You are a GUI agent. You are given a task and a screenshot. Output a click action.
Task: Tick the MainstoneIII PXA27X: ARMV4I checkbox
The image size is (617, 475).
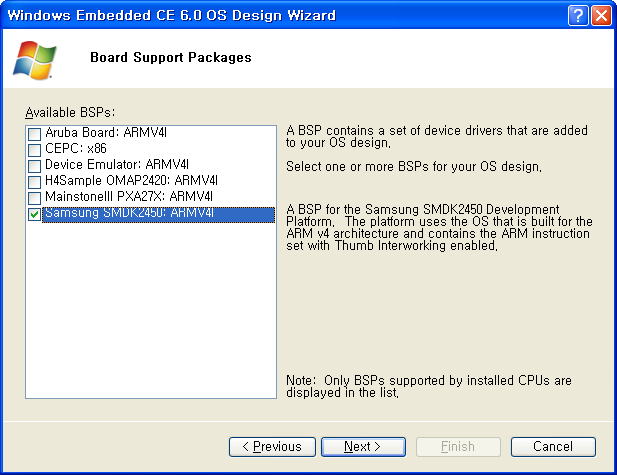click(34, 198)
